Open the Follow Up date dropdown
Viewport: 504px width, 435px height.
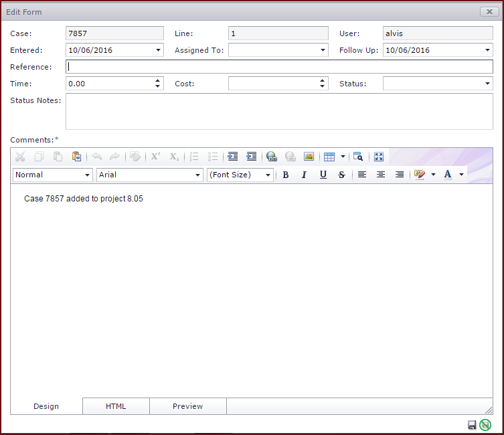(x=487, y=50)
